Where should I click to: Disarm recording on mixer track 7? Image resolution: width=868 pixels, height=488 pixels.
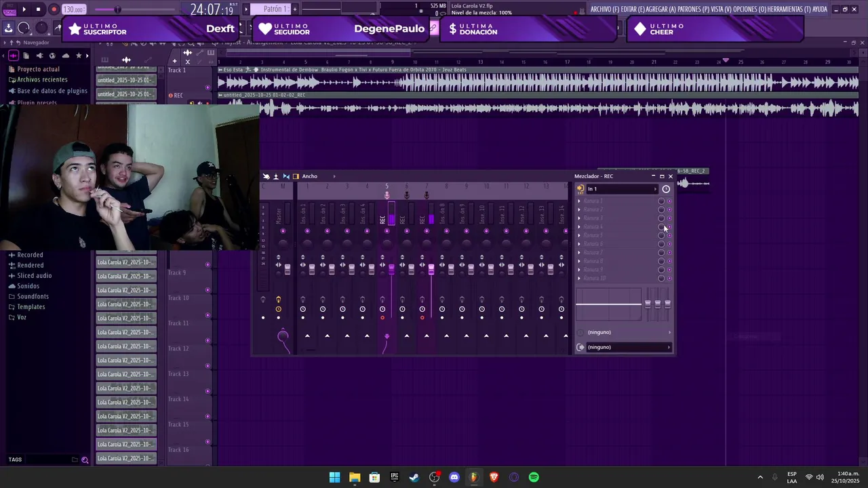click(422, 317)
